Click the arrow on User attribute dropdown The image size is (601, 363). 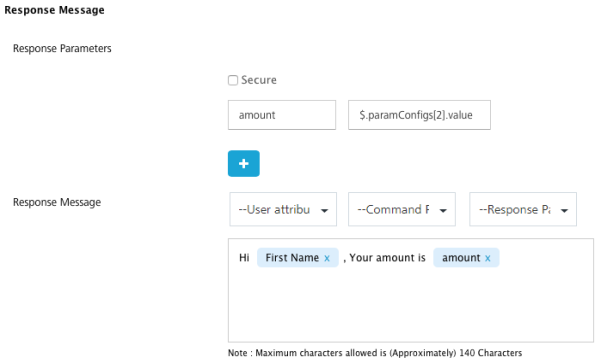click(324, 210)
